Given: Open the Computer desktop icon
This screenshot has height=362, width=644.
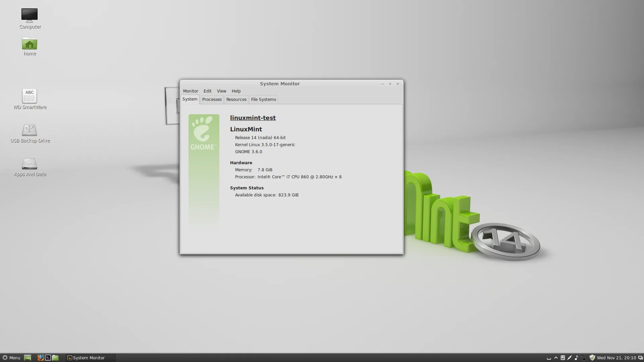Looking at the screenshot, I should click(30, 15).
